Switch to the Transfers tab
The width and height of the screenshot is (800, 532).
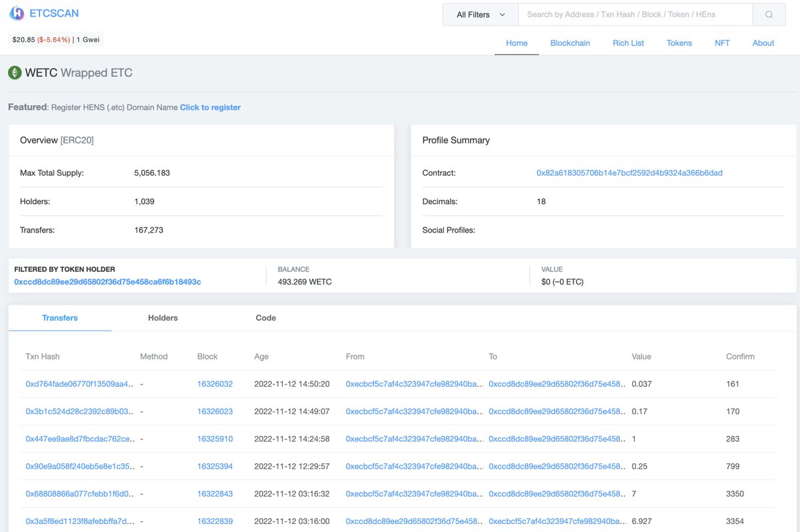[60, 318]
